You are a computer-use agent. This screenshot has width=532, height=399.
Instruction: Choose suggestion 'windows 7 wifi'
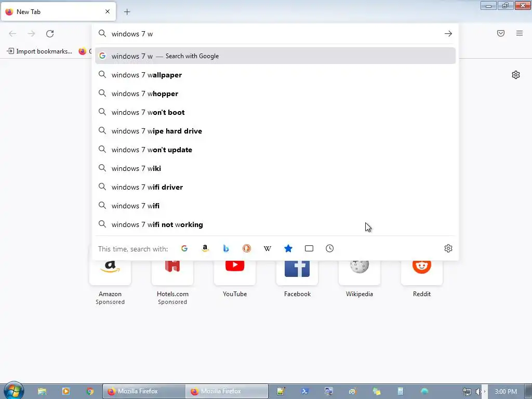[x=275, y=206]
